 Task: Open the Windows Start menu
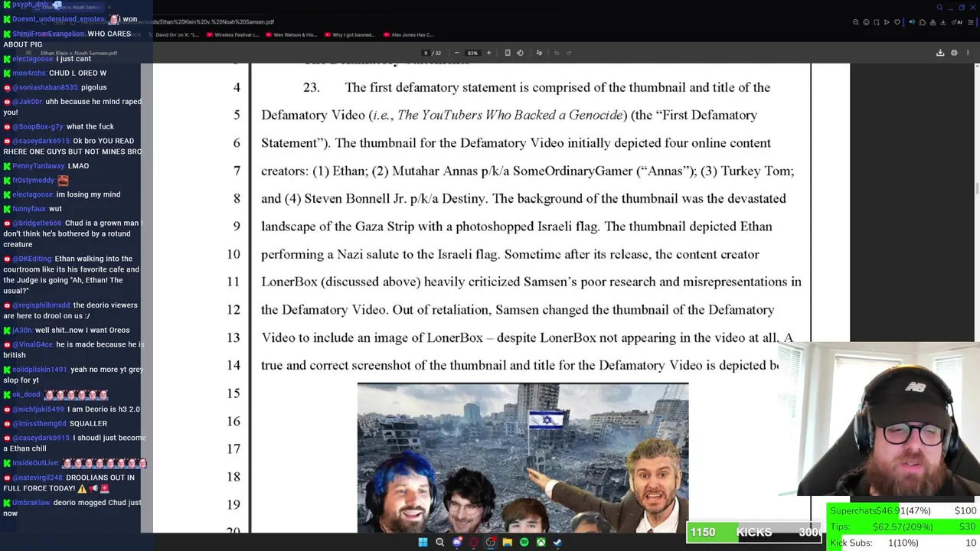coord(423,543)
